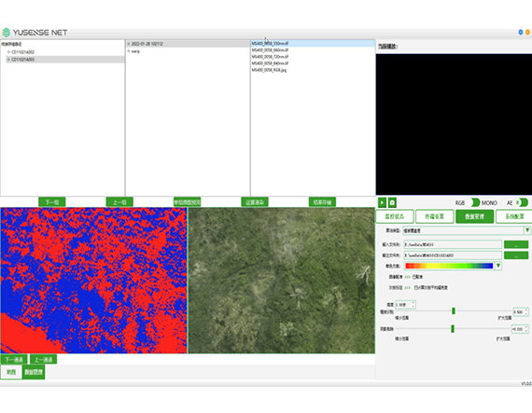Open the algorithm type dropdown arrow
Screen dimensions: 532x413
pos(527,230)
